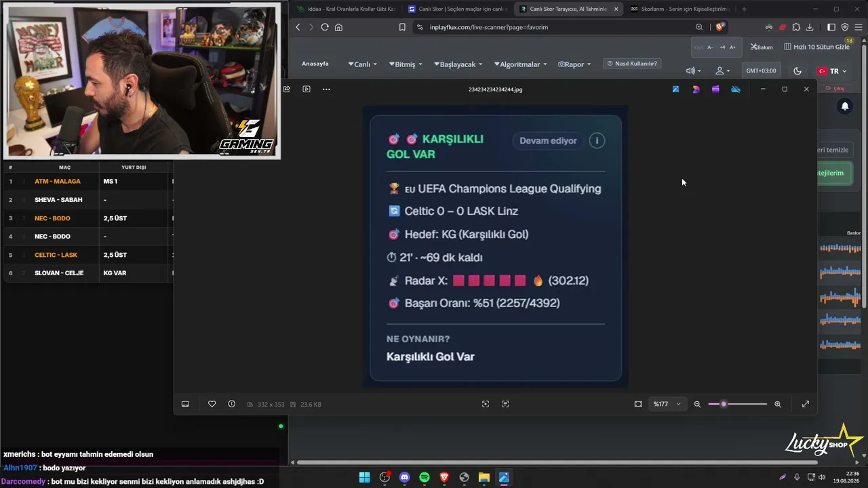Toggle the filmstrip in Photos viewer
Viewport: 868px width, 488px height.
[x=185, y=404]
